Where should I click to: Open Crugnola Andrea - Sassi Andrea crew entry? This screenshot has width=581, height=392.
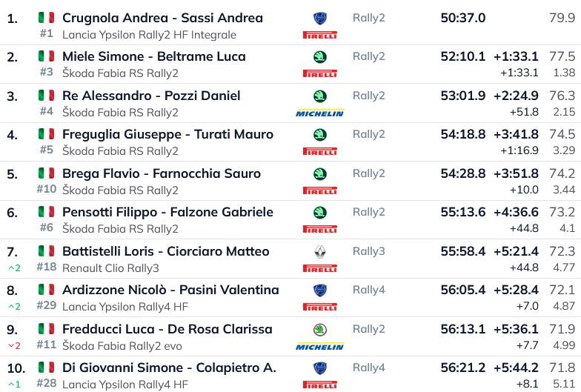pyautogui.click(x=162, y=18)
